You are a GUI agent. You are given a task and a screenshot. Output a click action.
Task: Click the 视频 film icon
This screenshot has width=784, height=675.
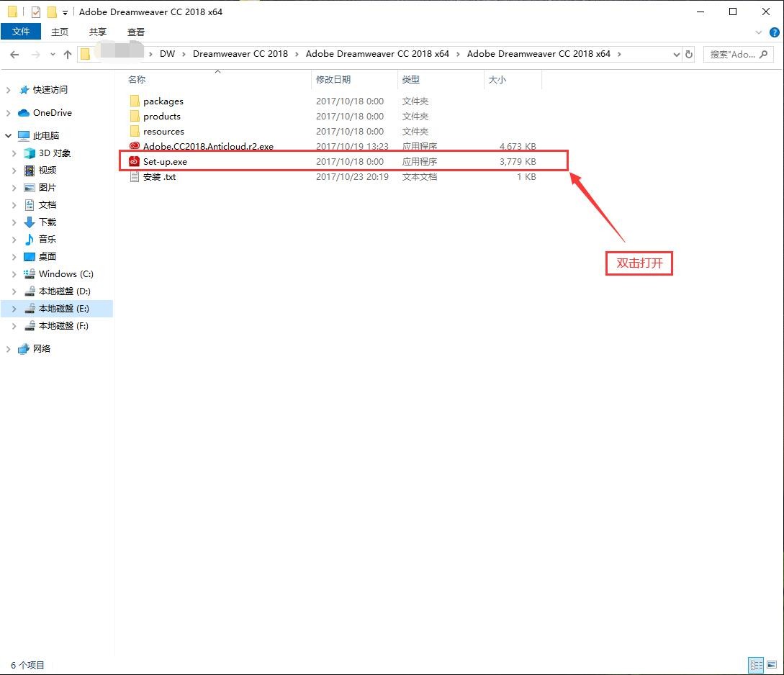pos(30,171)
